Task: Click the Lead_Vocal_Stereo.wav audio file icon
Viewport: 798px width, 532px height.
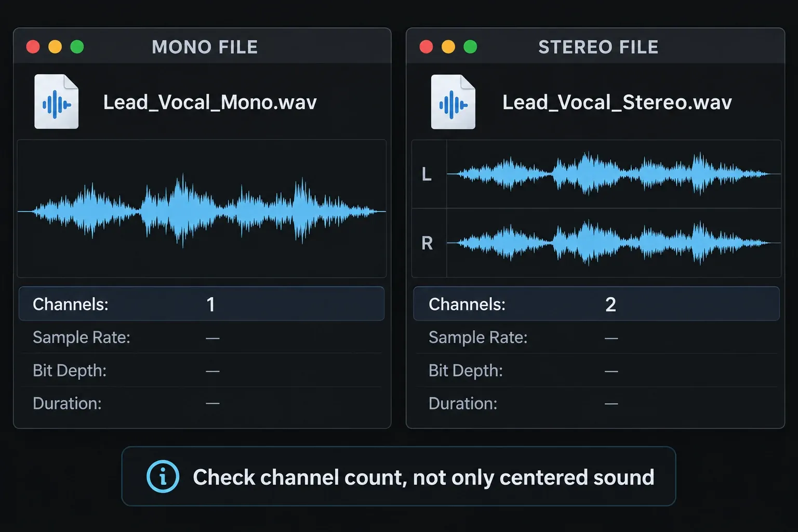Action: pos(453,102)
